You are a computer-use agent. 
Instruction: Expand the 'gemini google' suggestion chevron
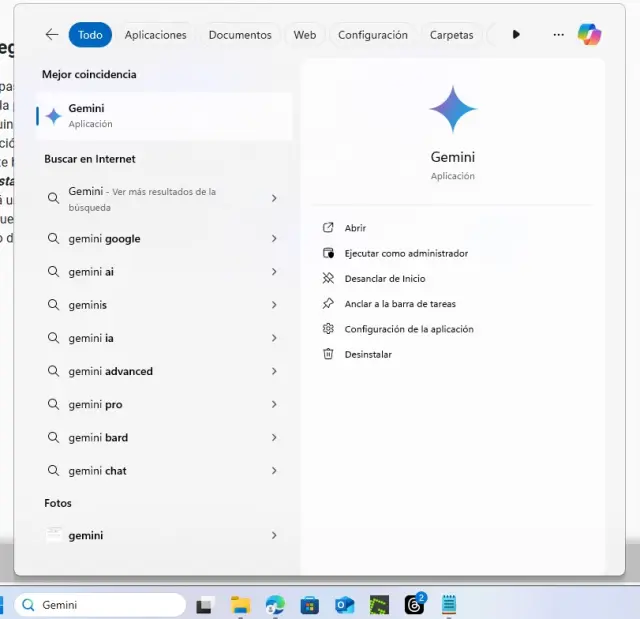(x=274, y=239)
